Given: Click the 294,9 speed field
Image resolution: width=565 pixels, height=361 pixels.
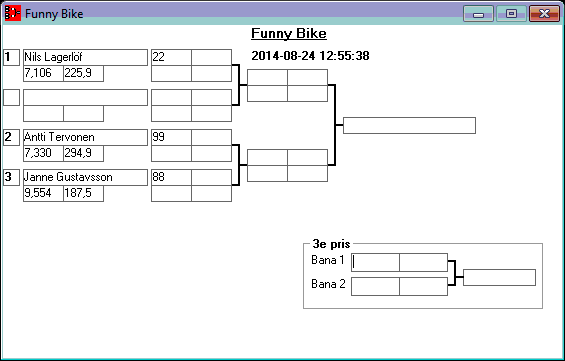Looking at the screenshot, I should [x=84, y=153].
